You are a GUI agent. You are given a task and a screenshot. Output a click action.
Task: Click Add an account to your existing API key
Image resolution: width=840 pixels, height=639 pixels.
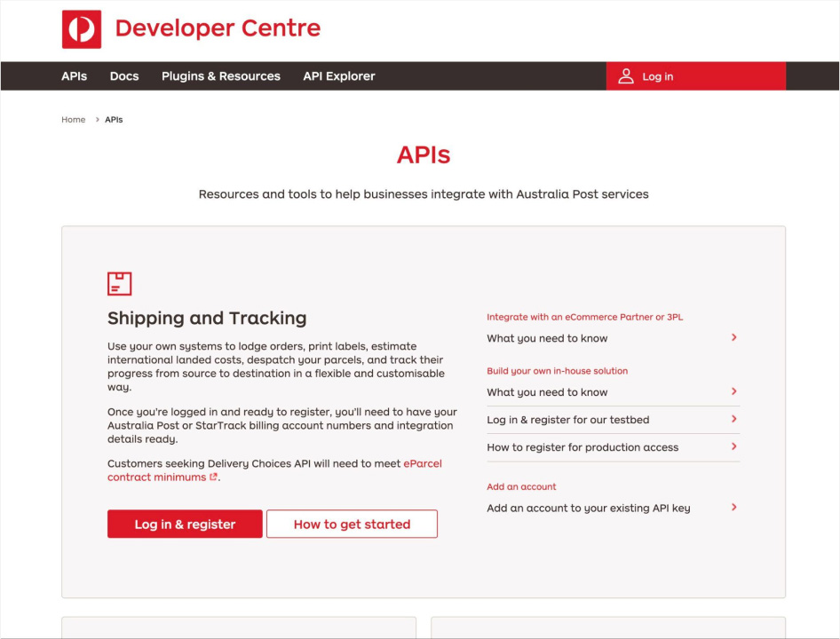click(588, 508)
